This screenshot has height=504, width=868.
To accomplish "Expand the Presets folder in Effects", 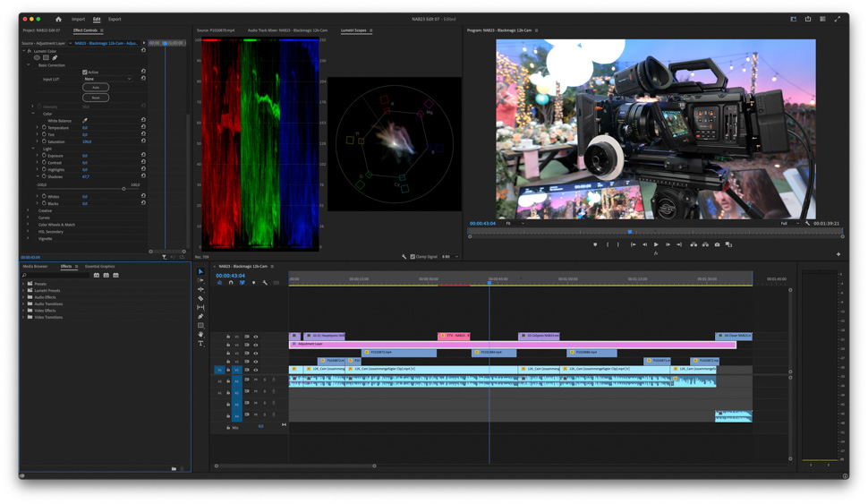I will tap(23, 284).
